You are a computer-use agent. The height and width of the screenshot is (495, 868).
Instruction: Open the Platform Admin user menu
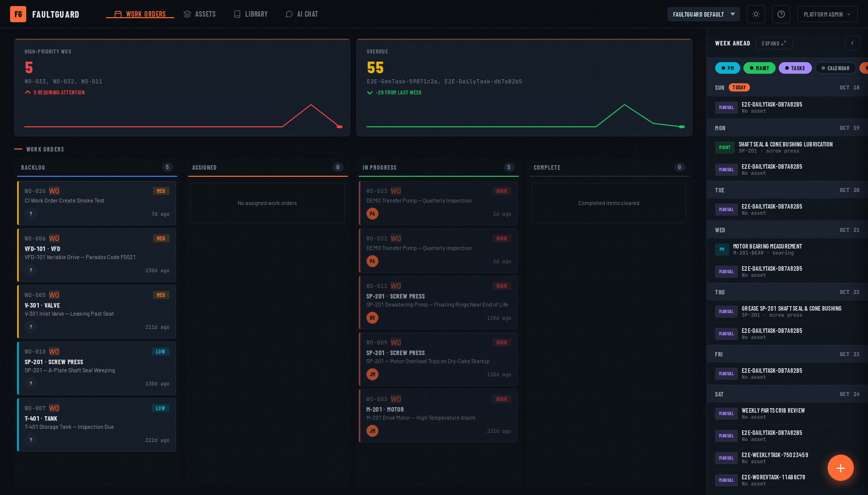pyautogui.click(x=828, y=14)
